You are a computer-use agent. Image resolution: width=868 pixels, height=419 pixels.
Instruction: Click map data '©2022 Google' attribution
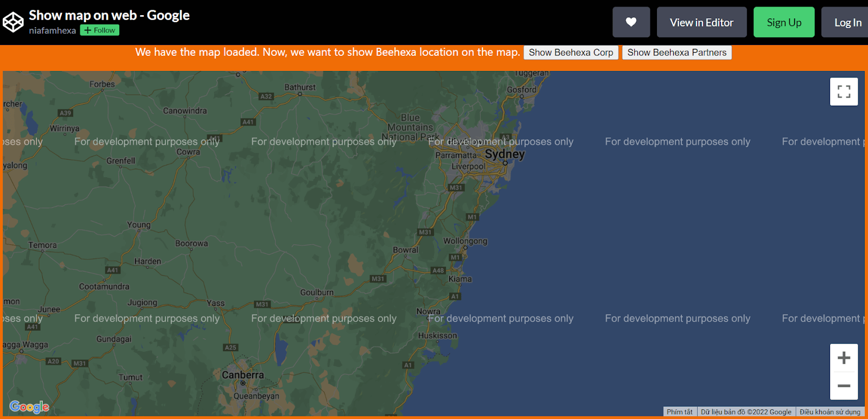tap(746, 412)
